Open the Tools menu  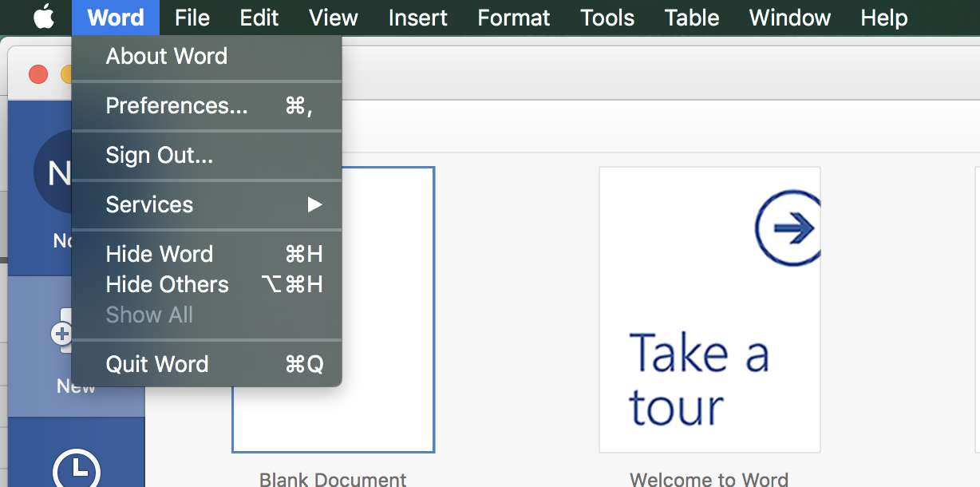[x=607, y=18]
